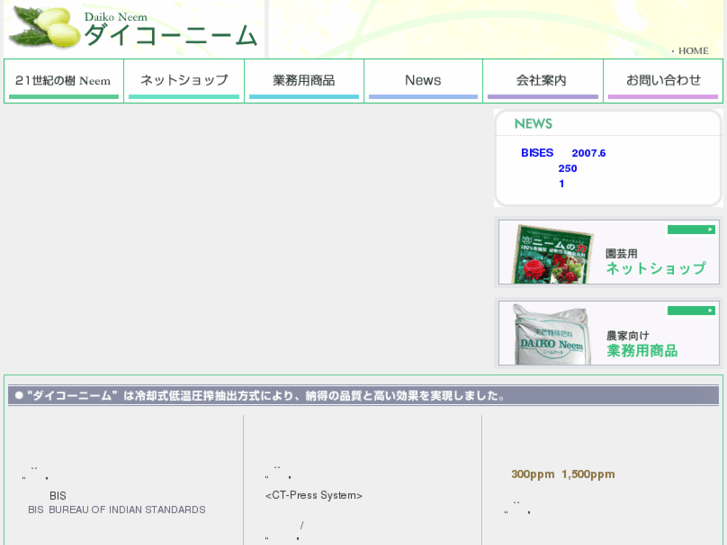Viewport: 727px width, 545px height.
Task: Click the news link line reading 250
Action: [568, 168]
